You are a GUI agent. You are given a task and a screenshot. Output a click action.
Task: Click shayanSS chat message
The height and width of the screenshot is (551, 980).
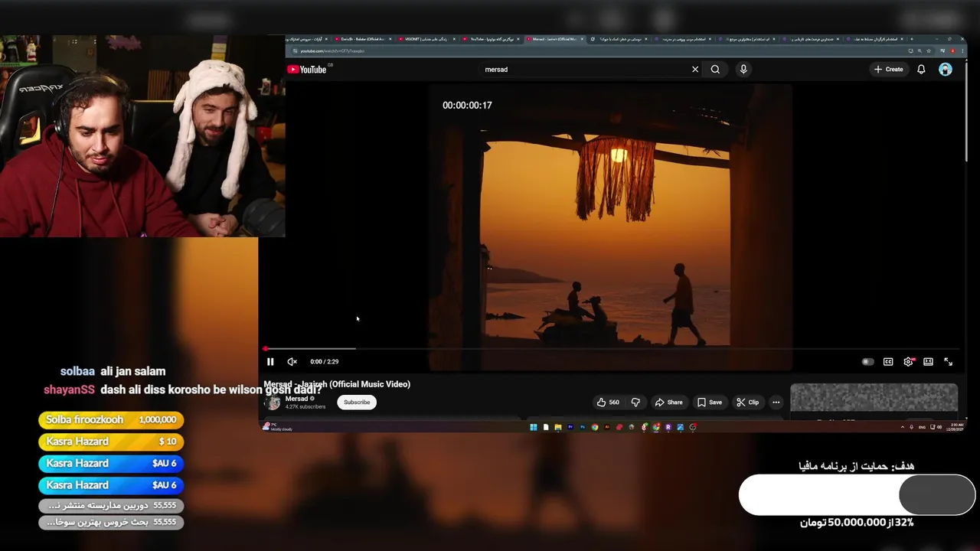183,390
